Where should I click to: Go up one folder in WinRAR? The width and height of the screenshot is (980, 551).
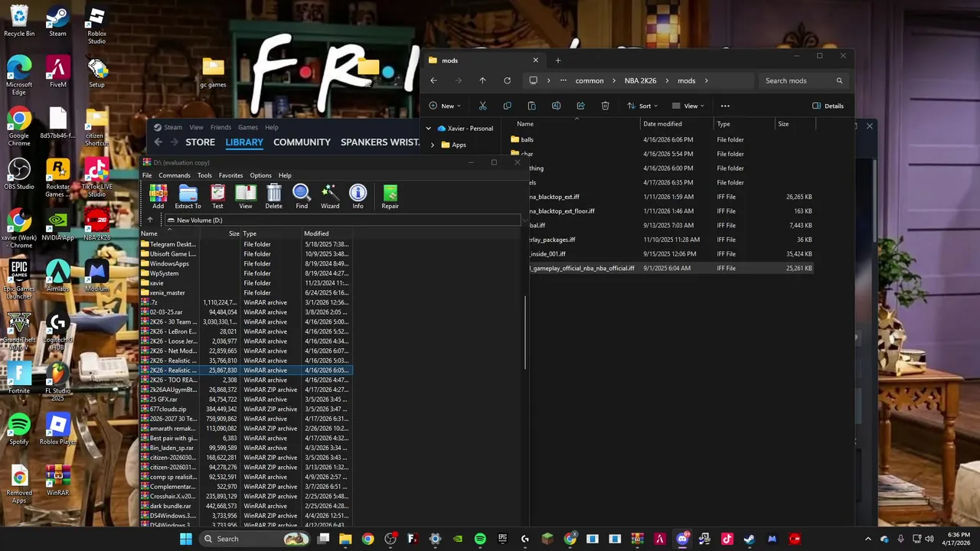pyautogui.click(x=150, y=220)
